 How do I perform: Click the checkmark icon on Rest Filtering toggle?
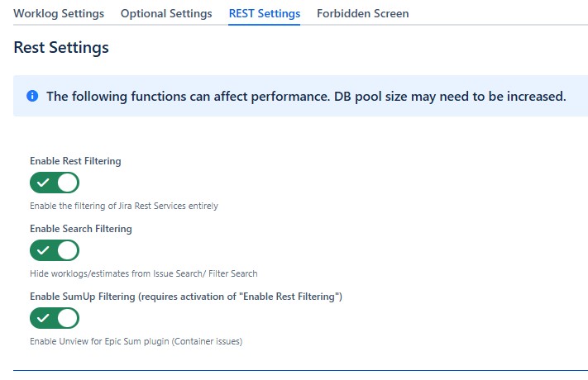click(43, 183)
